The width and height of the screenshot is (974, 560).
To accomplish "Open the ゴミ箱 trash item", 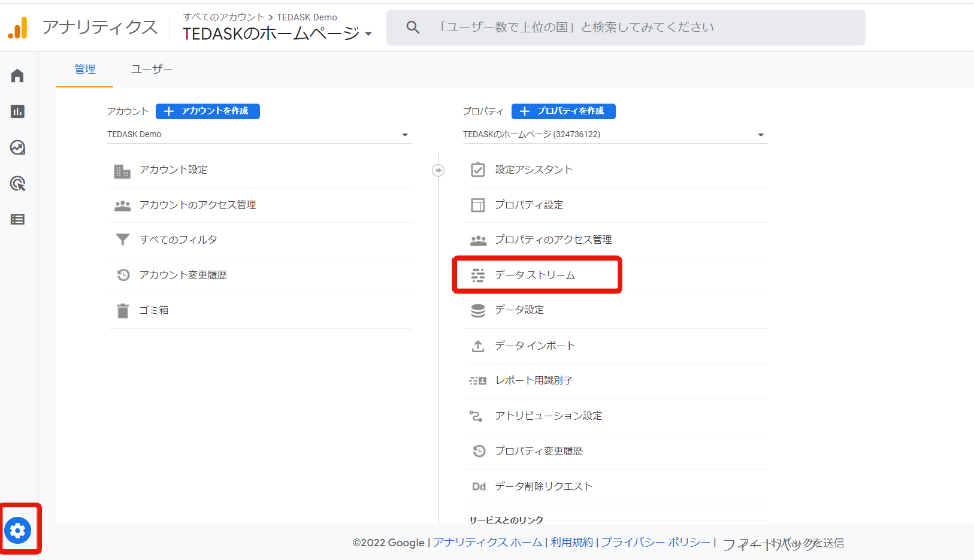I will (154, 310).
